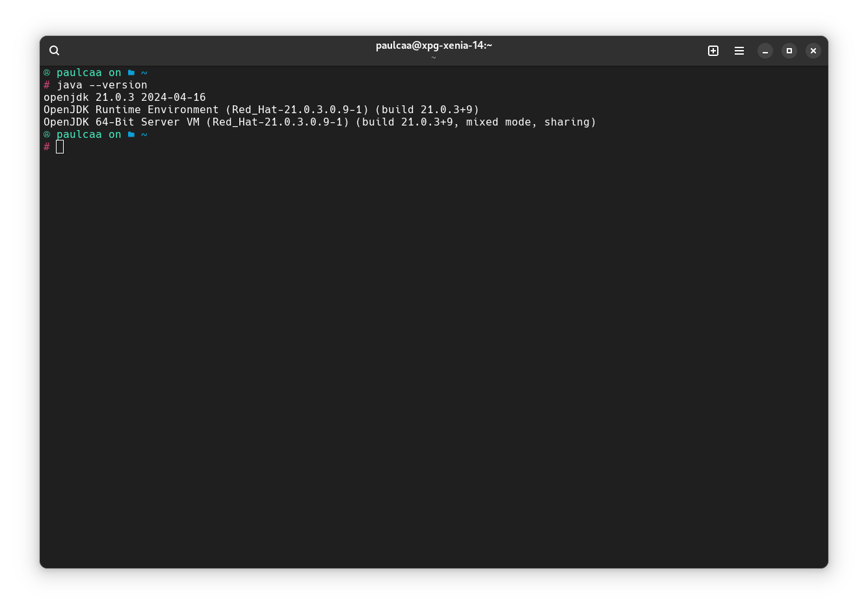Click the pink # on the last prompt line

point(47,147)
